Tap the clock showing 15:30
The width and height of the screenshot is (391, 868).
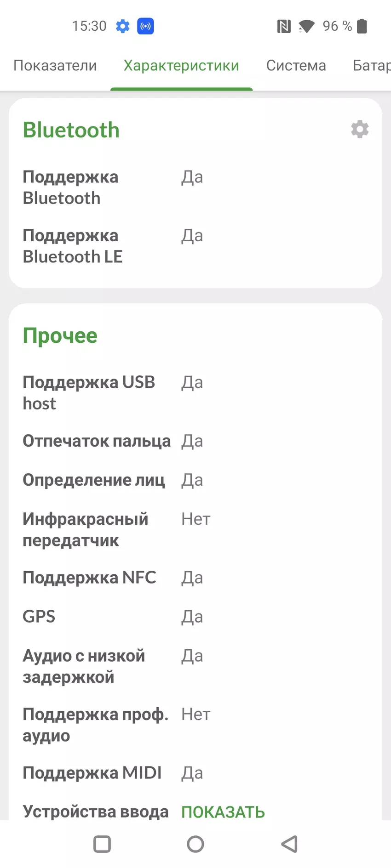click(x=89, y=26)
